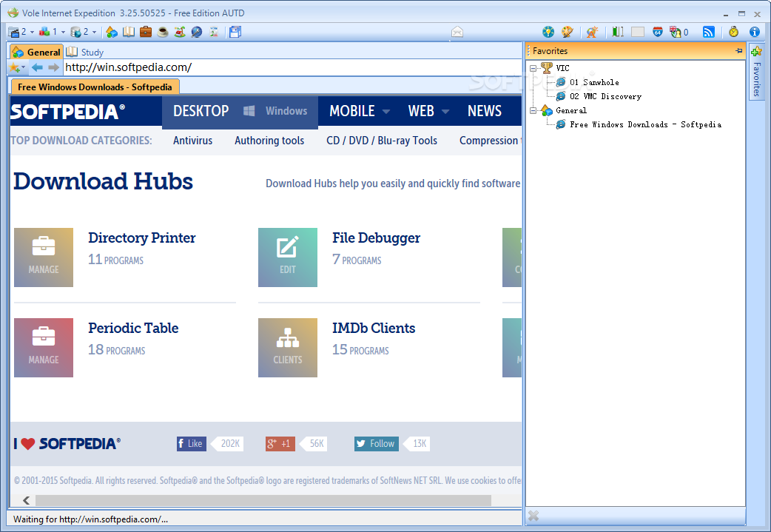Collapse the VIC favorites tree node
The width and height of the screenshot is (771, 532).
533,68
